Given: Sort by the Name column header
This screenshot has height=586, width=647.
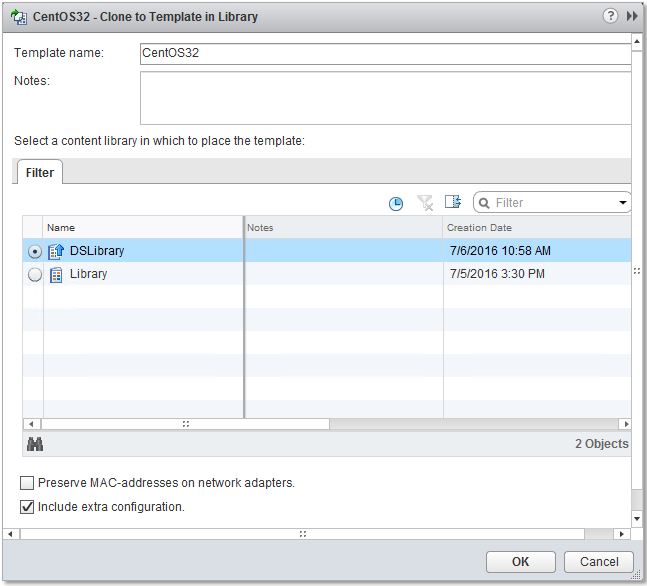Looking at the screenshot, I should tap(143, 227).
